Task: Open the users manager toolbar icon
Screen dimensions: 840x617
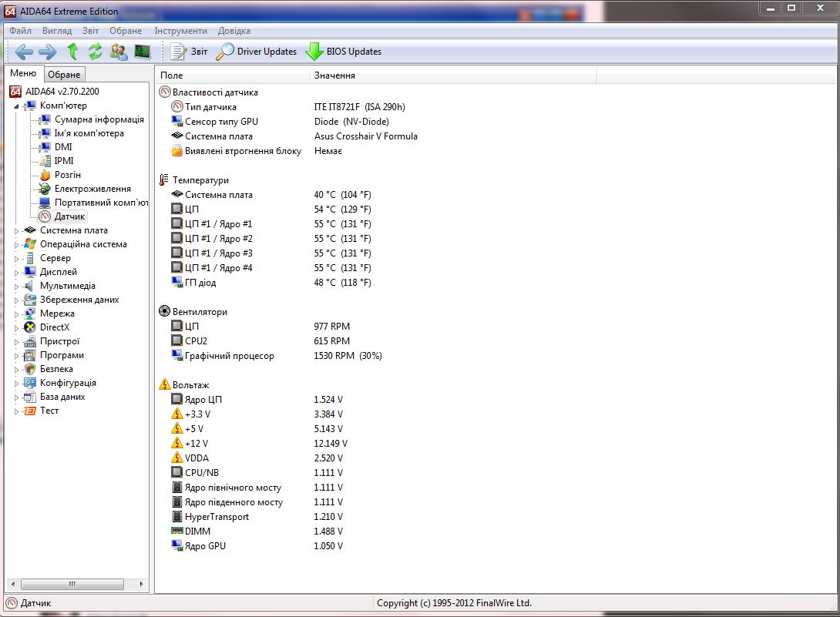Action: (119, 52)
